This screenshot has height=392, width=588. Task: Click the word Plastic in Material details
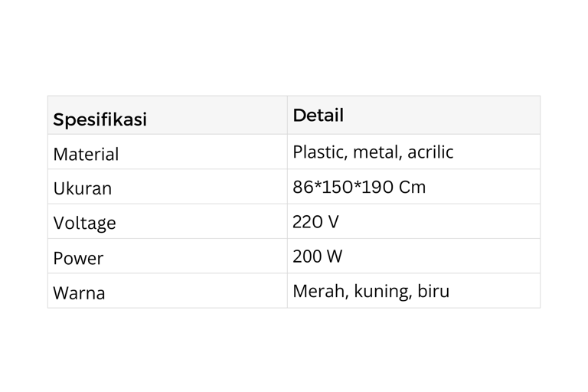tap(321, 152)
